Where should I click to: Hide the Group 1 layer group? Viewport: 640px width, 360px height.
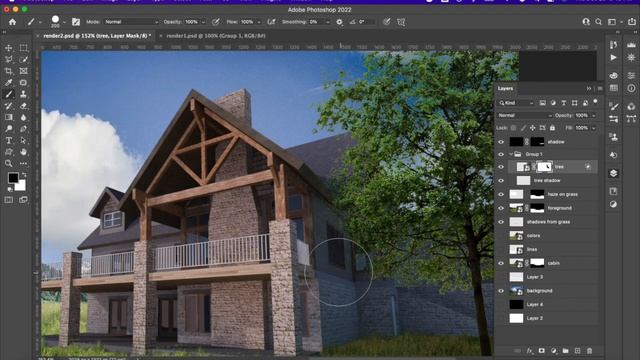click(x=501, y=154)
